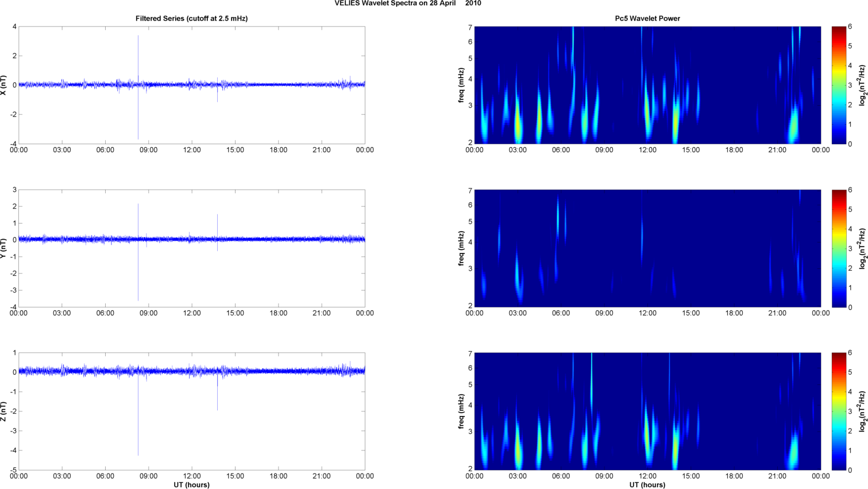Click the X (nT) axis label
Image resolution: width=868 pixels, height=489 pixels.
[4, 85]
